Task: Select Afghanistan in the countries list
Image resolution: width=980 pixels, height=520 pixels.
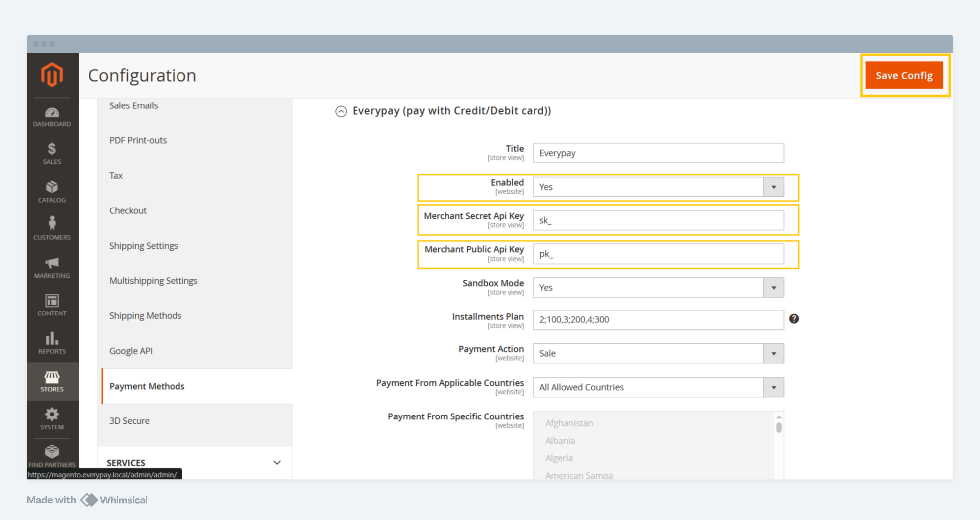Action: [569, 423]
